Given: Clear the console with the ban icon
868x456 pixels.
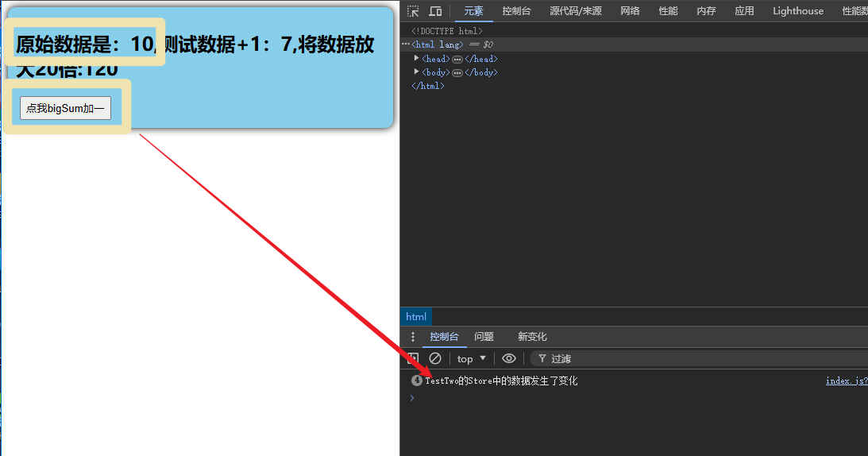Looking at the screenshot, I should (x=435, y=358).
